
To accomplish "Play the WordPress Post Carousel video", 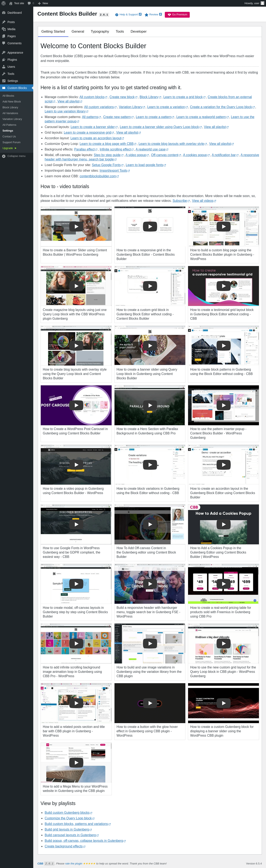I will click(x=76, y=405).
